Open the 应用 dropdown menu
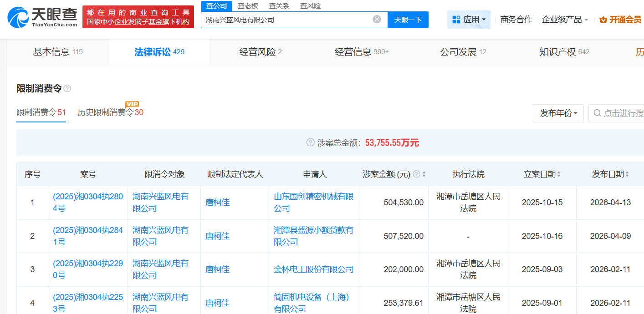644x314 pixels. tap(469, 20)
